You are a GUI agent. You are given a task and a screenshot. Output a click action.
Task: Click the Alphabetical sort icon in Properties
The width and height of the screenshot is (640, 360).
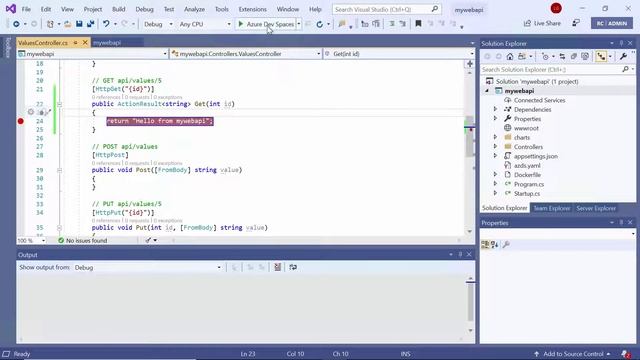tap(495, 244)
